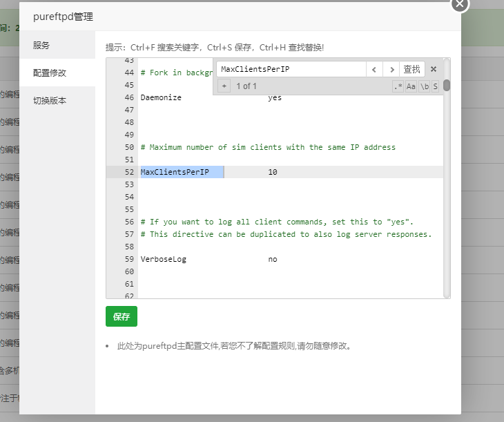Click the comment about maximum sim clients
The height and width of the screenshot is (422, 504).
pyautogui.click(x=268, y=147)
